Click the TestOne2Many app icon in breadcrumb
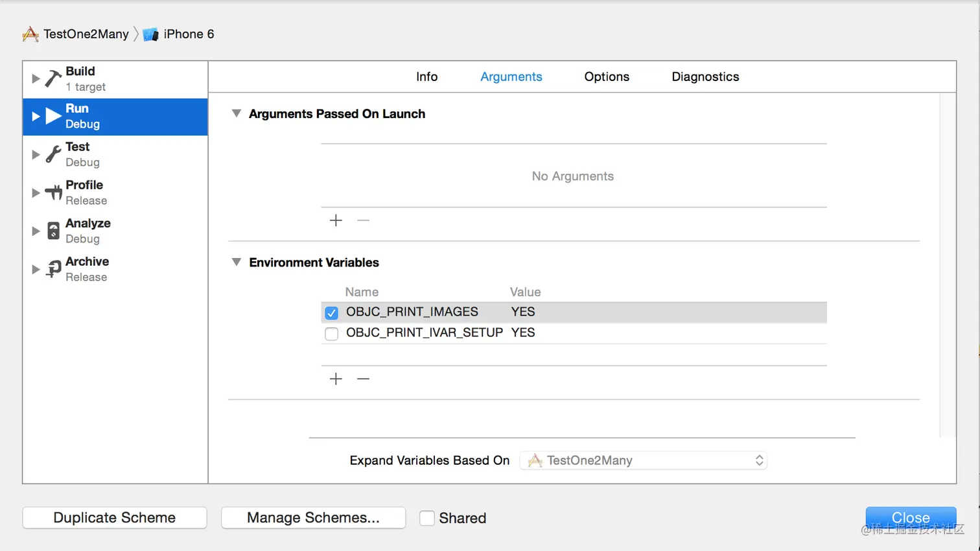The height and width of the screenshot is (551, 980). point(30,34)
